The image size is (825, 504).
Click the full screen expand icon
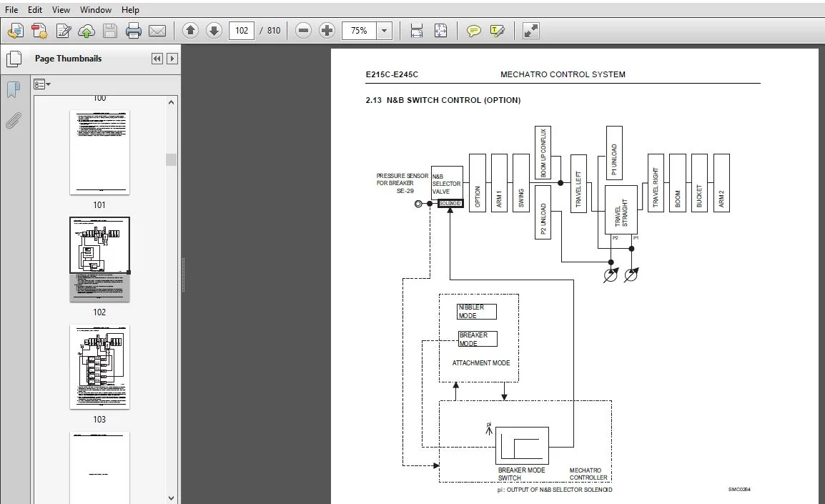click(x=531, y=31)
